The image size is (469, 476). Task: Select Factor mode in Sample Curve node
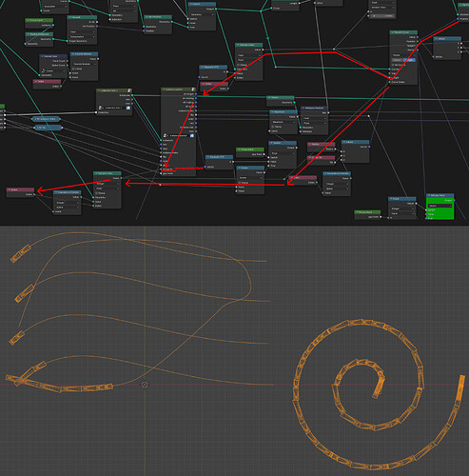[397, 60]
